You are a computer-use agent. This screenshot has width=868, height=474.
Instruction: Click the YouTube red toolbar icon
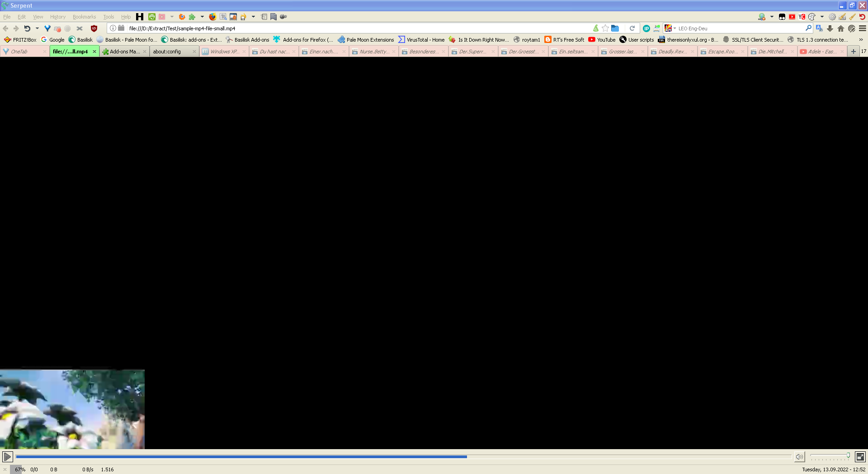click(x=792, y=17)
